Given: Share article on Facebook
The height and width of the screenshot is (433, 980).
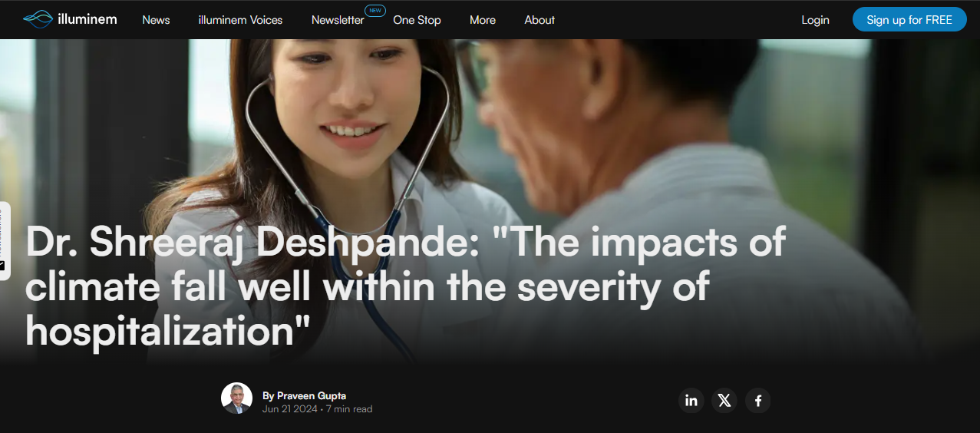Looking at the screenshot, I should (x=757, y=400).
